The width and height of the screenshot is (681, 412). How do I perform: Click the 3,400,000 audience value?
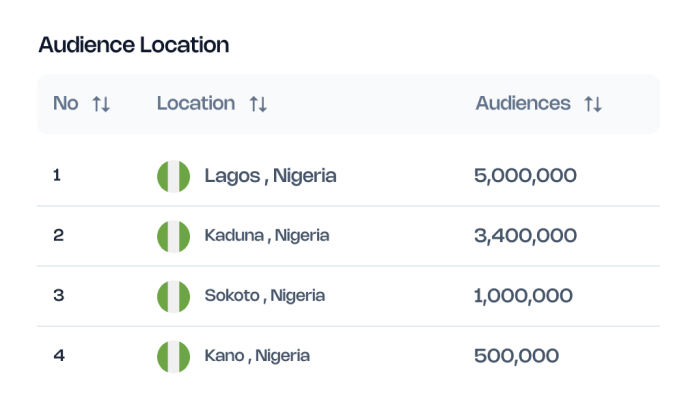[x=525, y=236]
